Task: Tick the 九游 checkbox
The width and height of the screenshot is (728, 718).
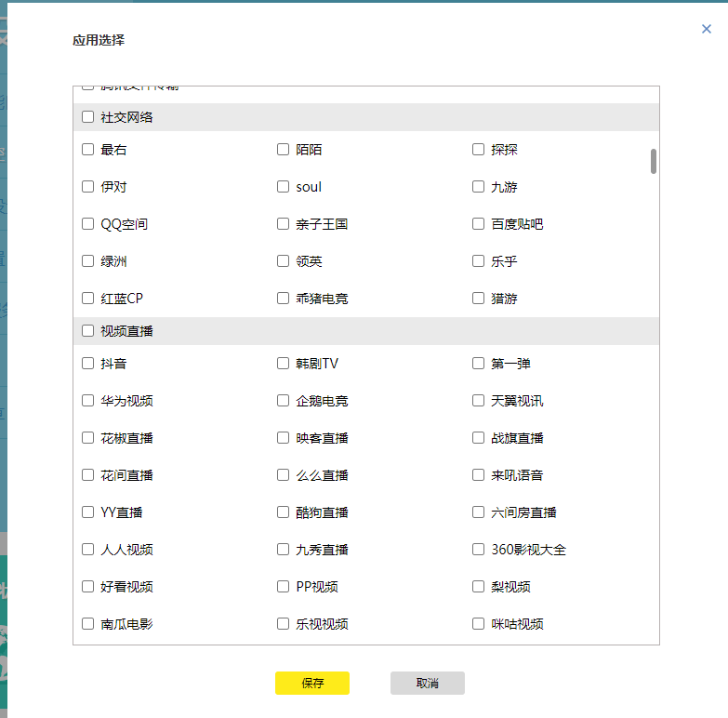Action: (x=478, y=186)
